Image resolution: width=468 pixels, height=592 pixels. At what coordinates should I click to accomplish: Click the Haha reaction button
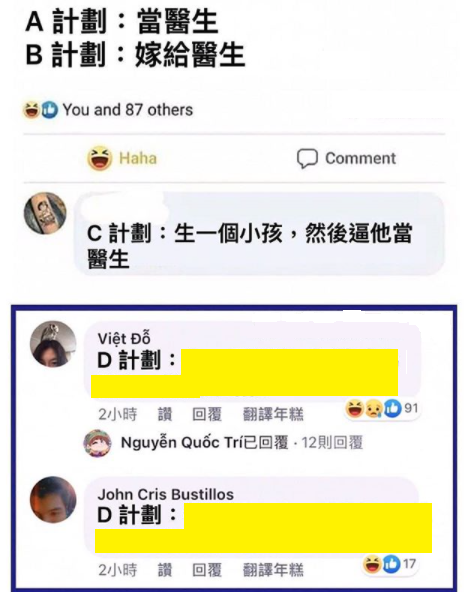[122, 158]
